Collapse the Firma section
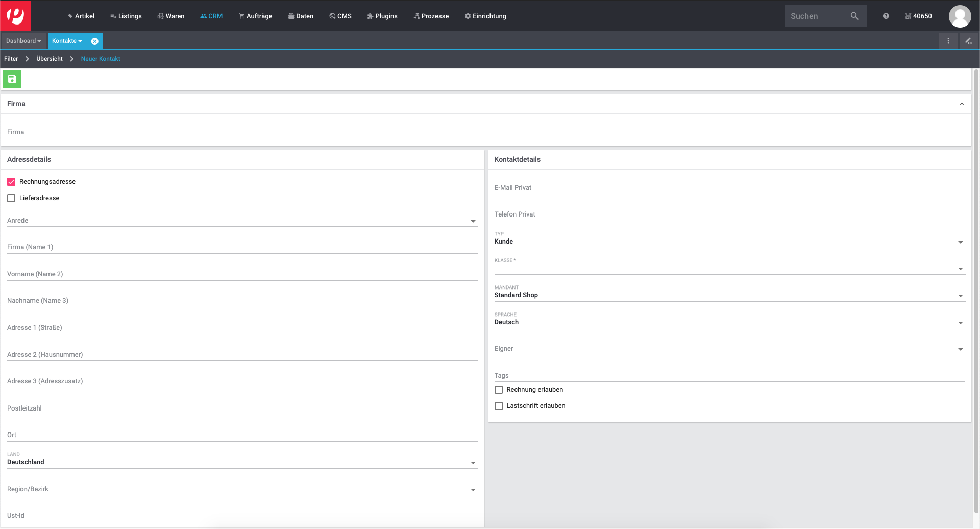This screenshot has height=529, width=980. click(962, 104)
